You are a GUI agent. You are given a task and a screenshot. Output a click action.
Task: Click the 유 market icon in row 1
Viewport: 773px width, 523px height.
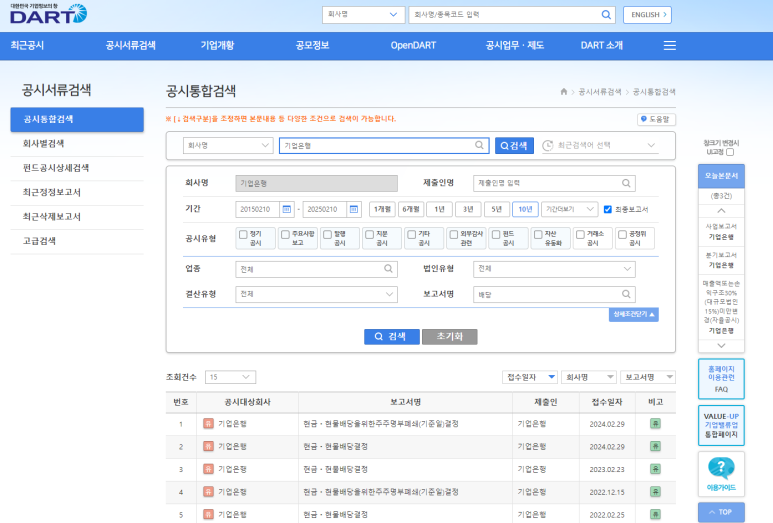point(209,423)
